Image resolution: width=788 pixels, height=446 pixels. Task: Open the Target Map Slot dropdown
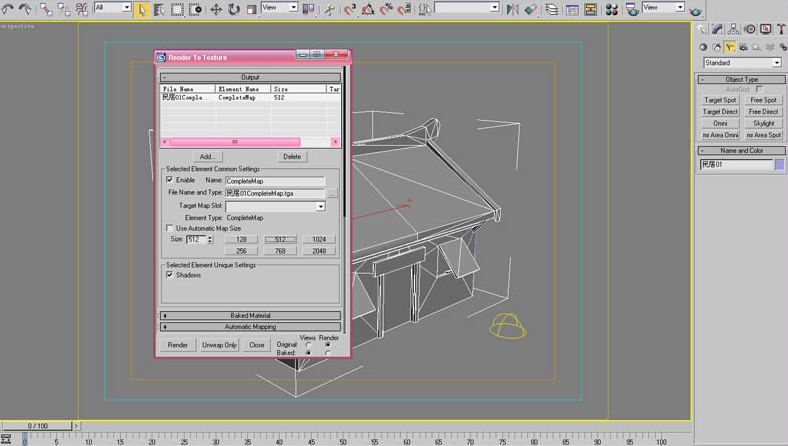[321, 206]
